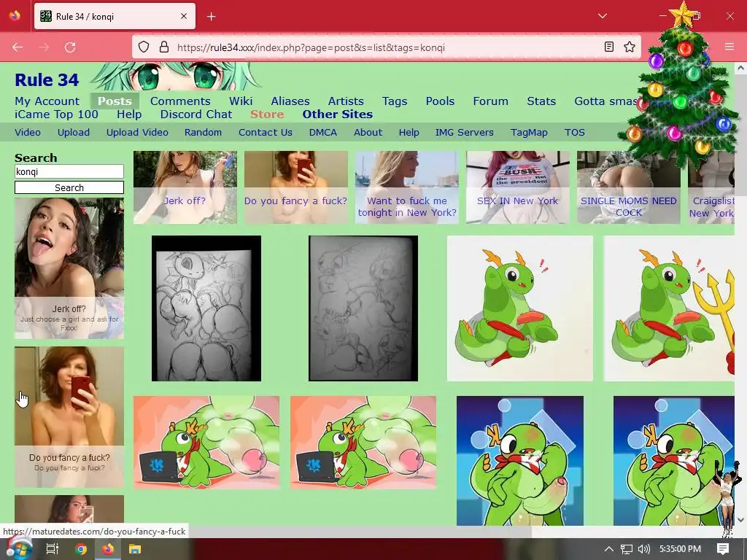Open the DMCA link
747x560 pixels.
323,133
